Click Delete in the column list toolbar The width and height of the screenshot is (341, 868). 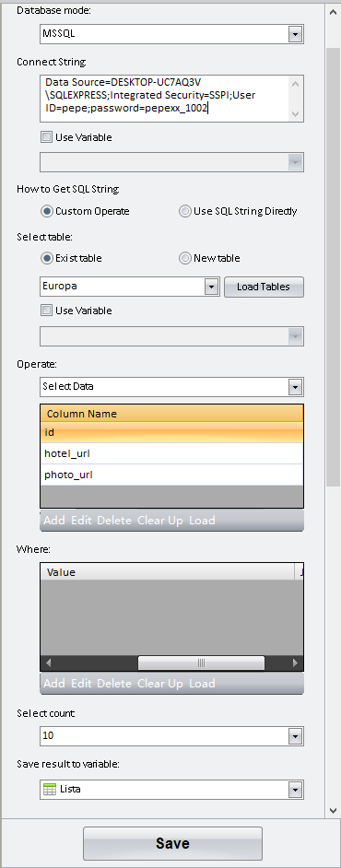114,521
